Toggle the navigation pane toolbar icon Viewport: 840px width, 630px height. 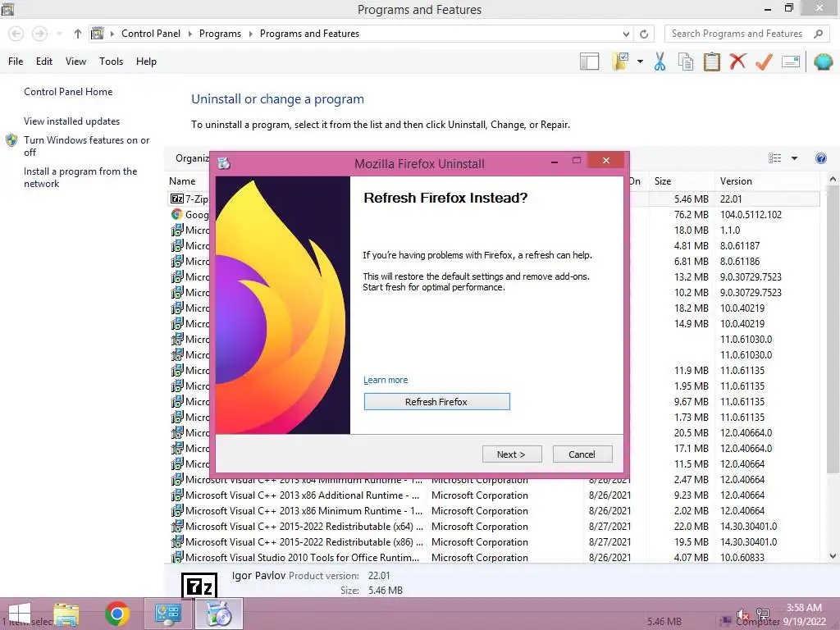tap(589, 62)
